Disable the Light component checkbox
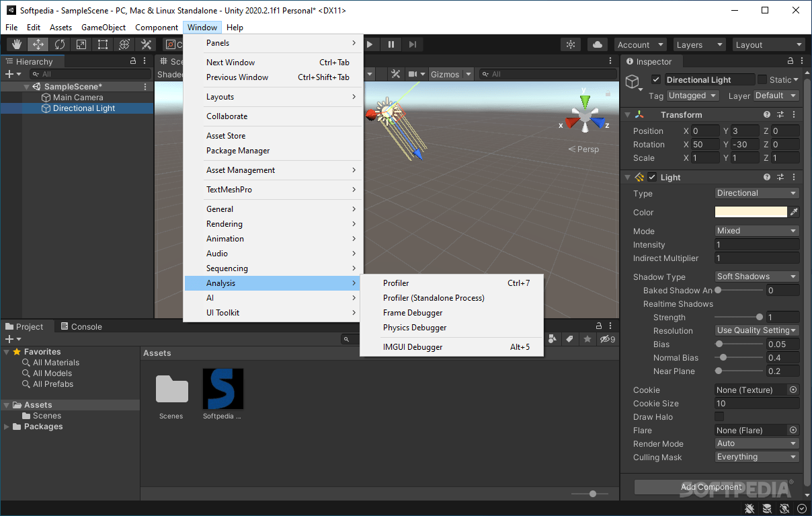The image size is (812, 516). [x=652, y=178]
